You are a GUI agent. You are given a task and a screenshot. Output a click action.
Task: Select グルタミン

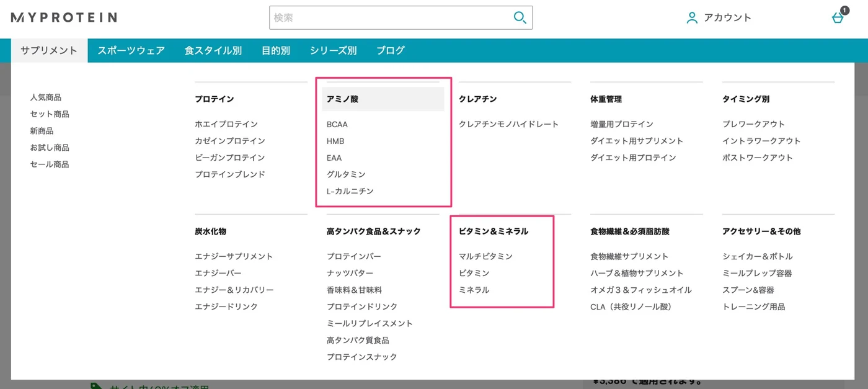346,174
